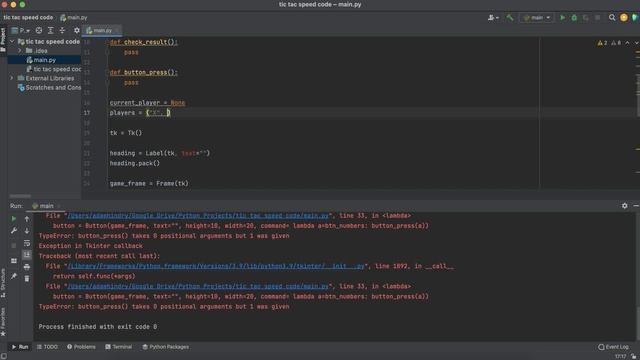Viewport: 640px width, 360px height.
Task: Click the disabled stop icon in top toolbar
Action: [x=598, y=18]
